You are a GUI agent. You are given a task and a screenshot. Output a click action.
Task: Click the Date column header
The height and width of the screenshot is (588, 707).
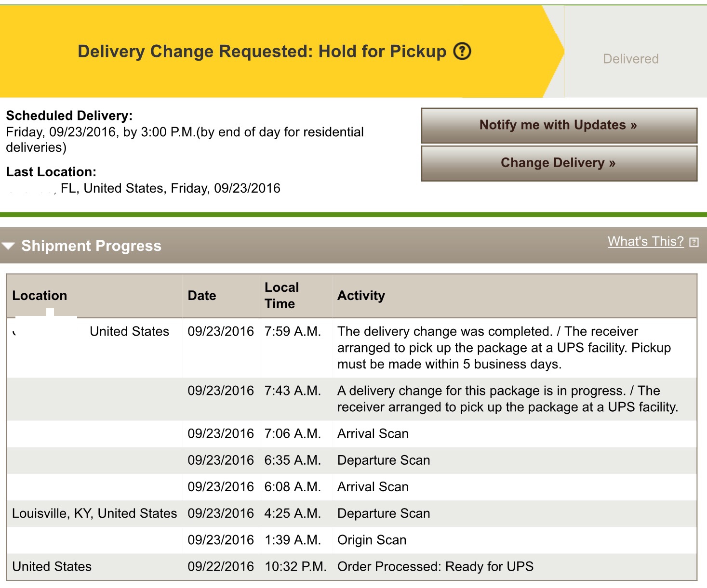click(202, 296)
